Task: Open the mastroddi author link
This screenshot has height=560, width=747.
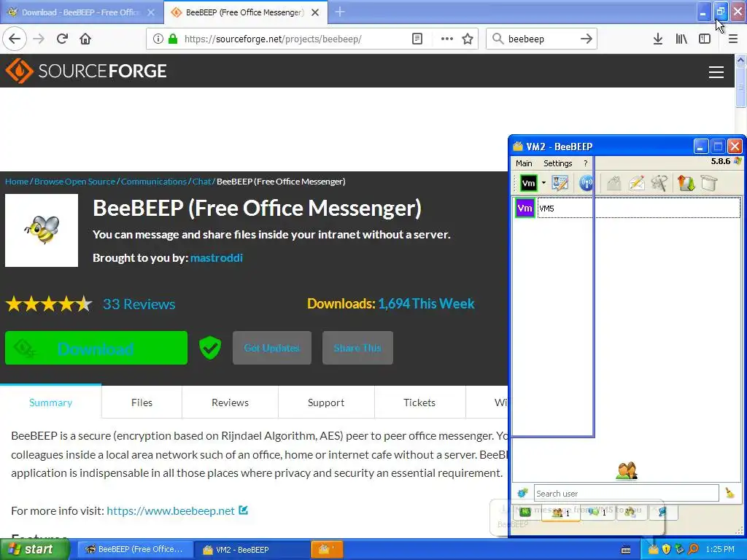Action: pos(216,257)
